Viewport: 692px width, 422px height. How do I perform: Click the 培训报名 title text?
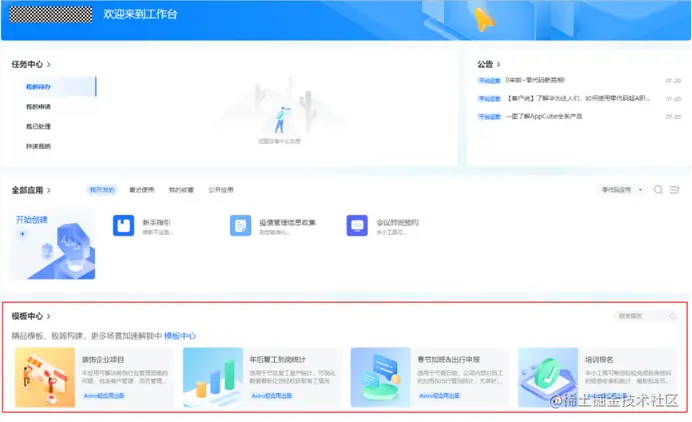pos(599,360)
